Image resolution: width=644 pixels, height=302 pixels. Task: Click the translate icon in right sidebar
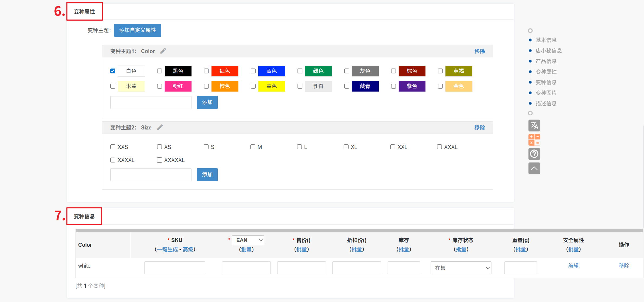click(x=534, y=125)
